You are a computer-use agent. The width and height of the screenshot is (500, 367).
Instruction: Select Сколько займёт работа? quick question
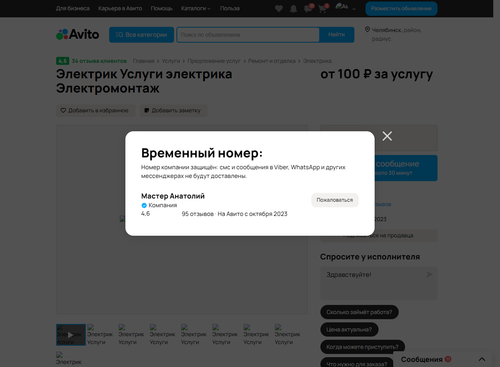pos(359,312)
